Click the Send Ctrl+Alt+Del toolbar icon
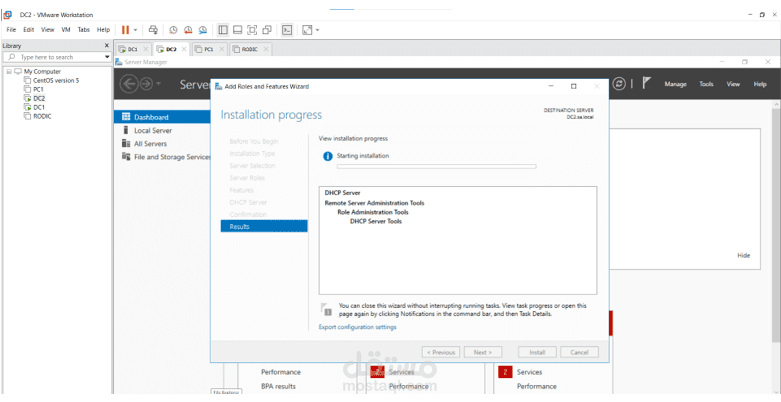The height and width of the screenshot is (402, 781). (x=153, y=30)
